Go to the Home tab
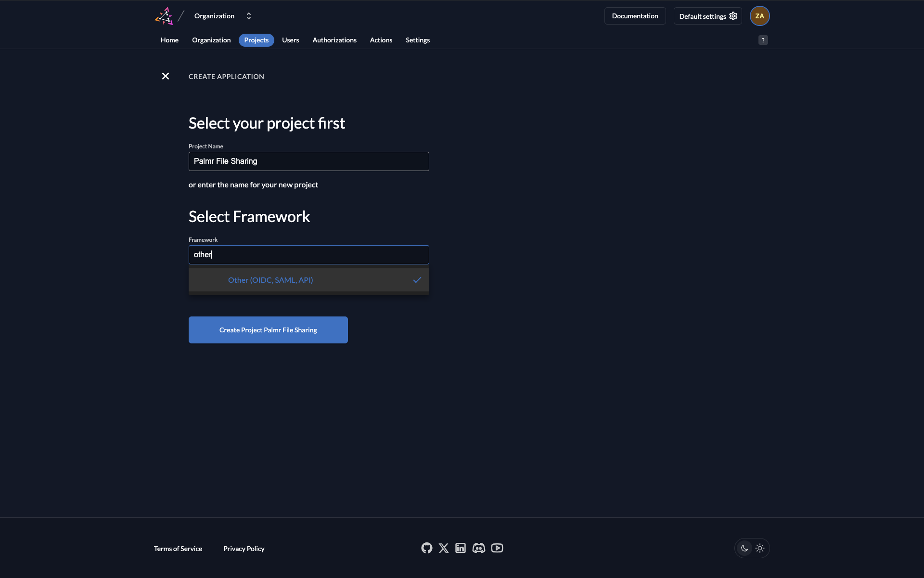The width and height of the screenshot is (924, 578). (x=169, y=40)
